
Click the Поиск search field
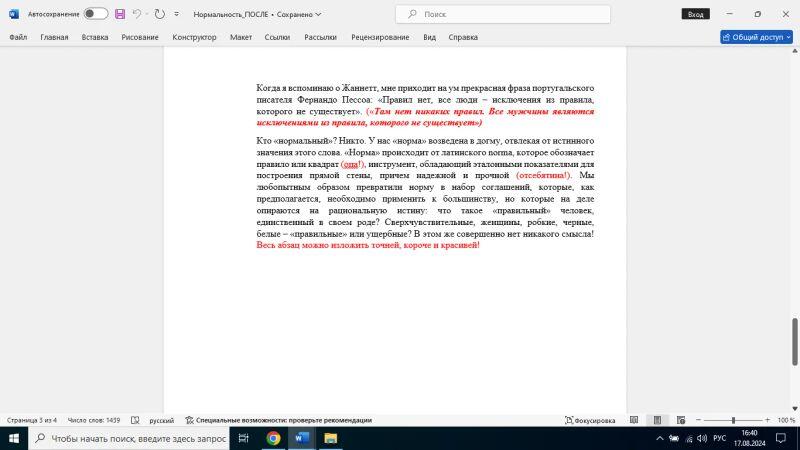tap(476, 14)
